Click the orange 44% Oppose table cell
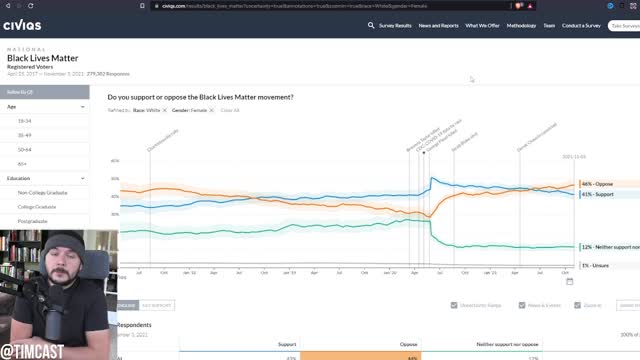Screen dimensions: 640x360 360,356
